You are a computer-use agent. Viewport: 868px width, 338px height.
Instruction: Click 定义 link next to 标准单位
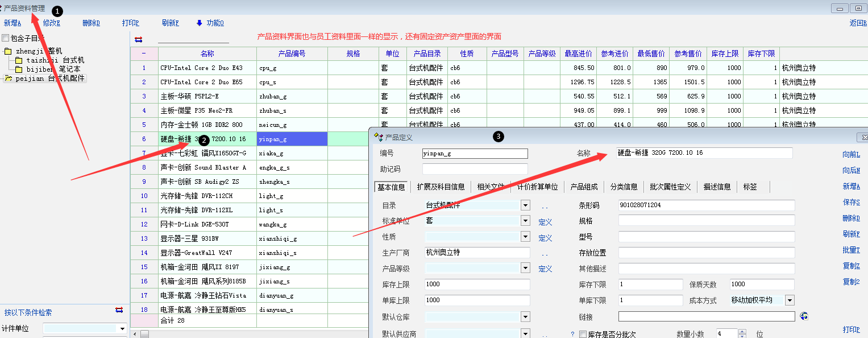tap(545, 222)
